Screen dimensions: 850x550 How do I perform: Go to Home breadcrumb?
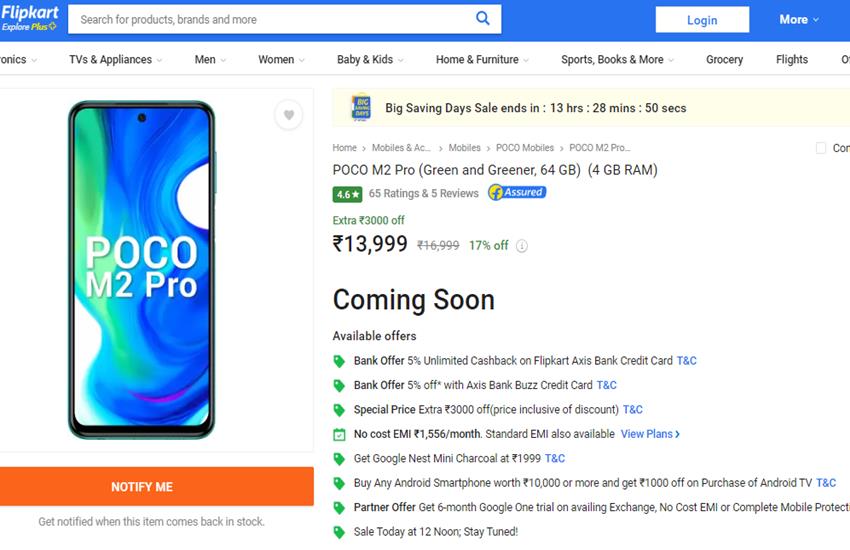[344, 147]
